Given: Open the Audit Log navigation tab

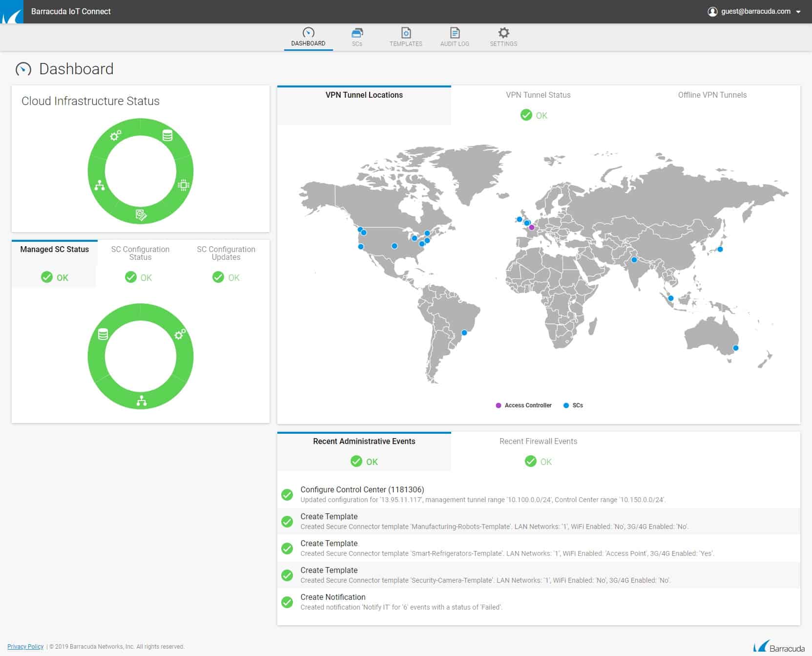Looking at the screenshot, I should pyautogui.click(x=455, y=37).
